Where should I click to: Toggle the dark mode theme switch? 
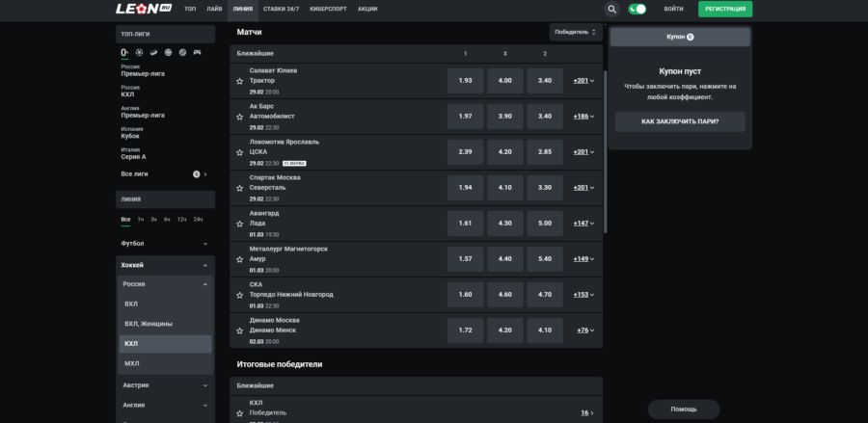point(637,9)
